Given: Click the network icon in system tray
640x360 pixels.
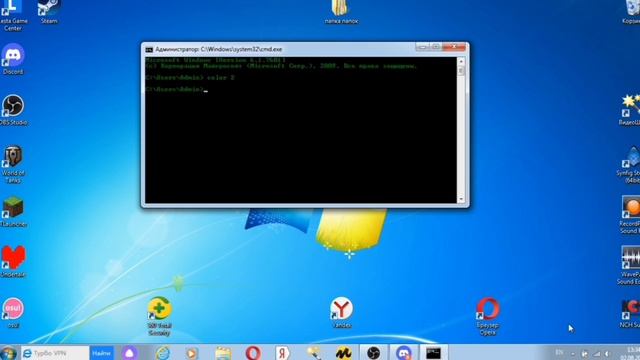Looking at the screenshot, I should coord(596,353).
